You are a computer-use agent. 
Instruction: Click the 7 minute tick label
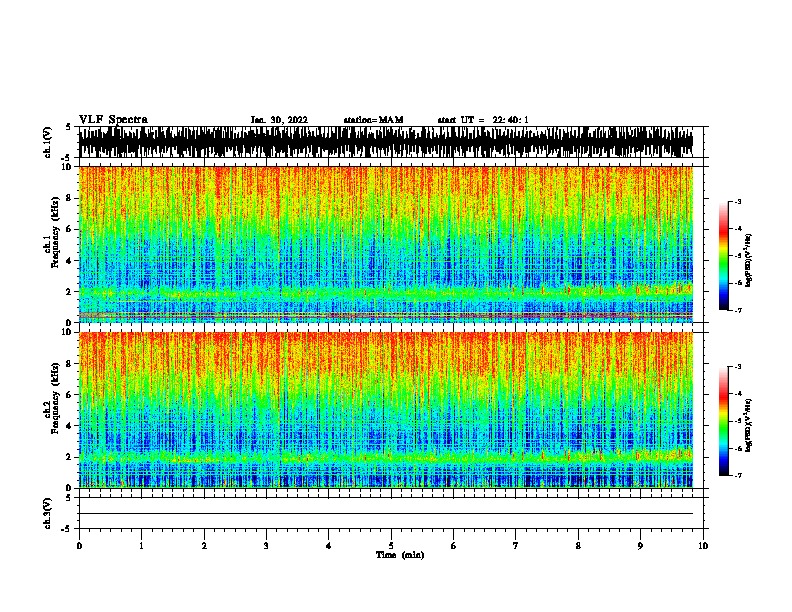(516, 546)
